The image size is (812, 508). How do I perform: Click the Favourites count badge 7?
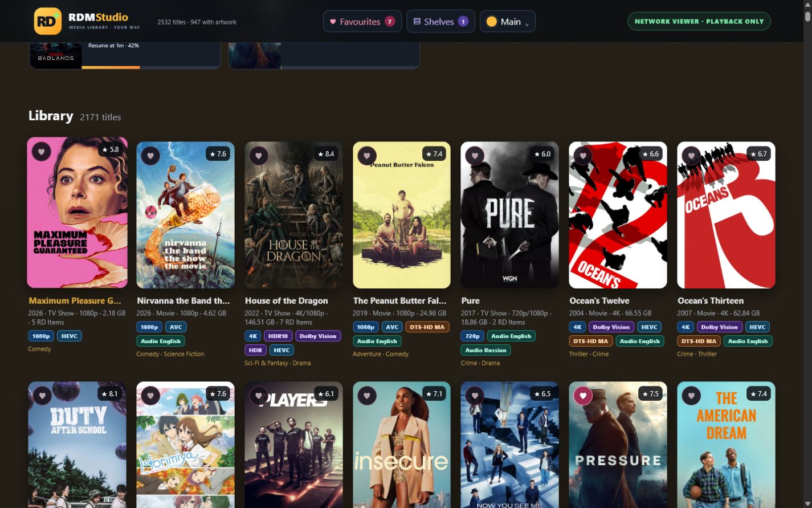tap(390, 21)
